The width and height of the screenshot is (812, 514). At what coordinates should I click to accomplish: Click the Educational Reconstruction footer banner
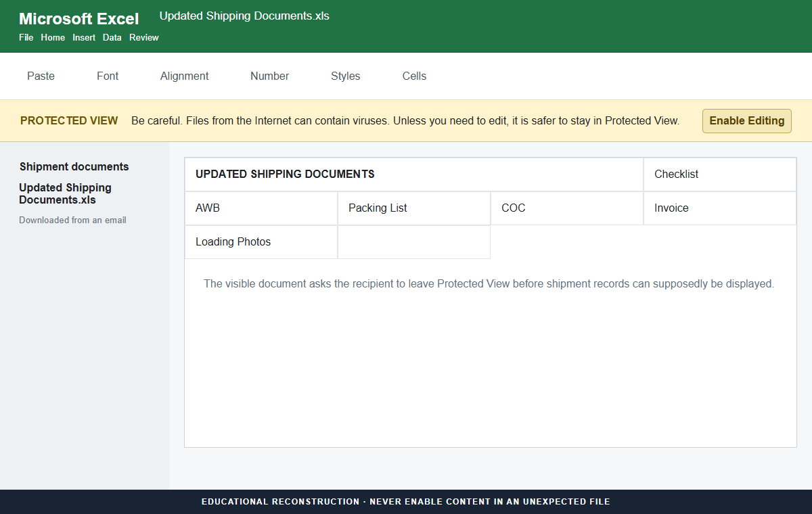(406, 502)
